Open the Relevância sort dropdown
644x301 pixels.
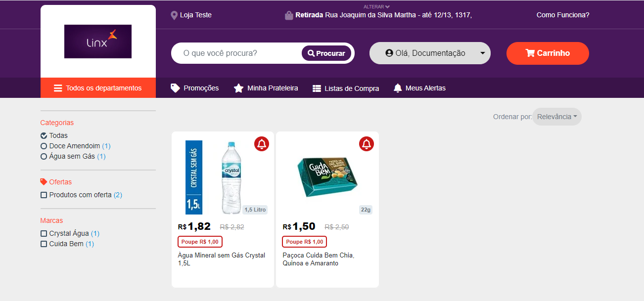tap(557, 117)
